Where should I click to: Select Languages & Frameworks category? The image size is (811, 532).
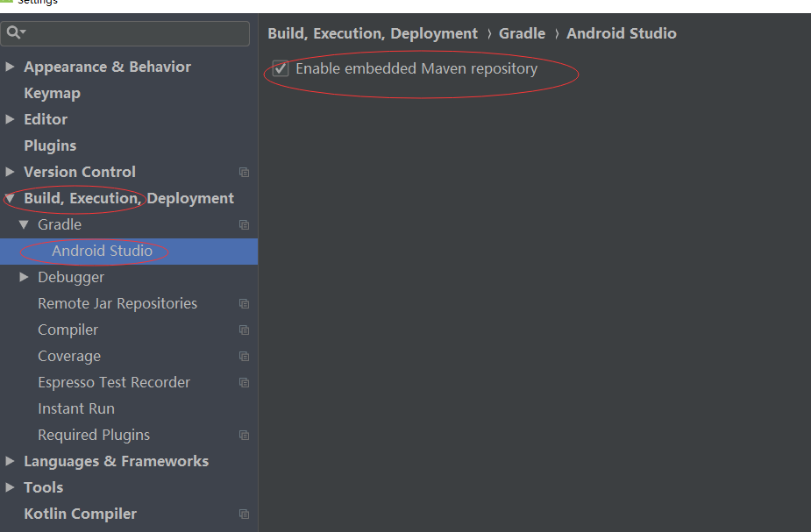(117, 461)
